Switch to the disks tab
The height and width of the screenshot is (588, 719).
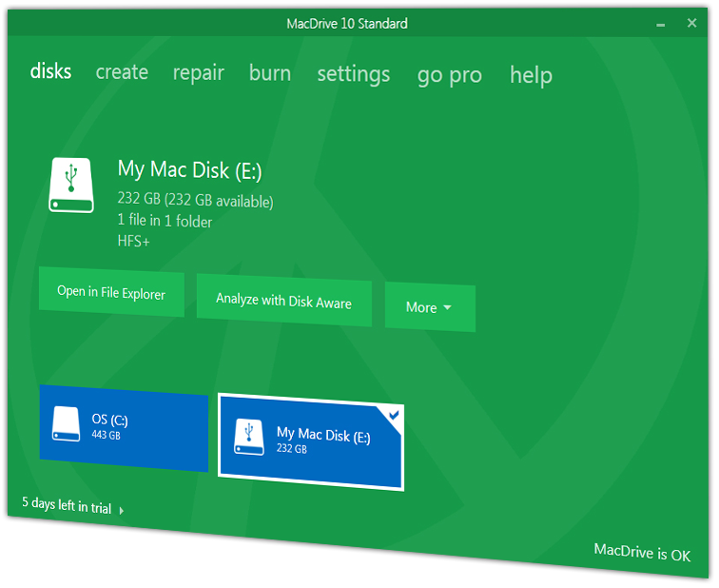[51, 71]
